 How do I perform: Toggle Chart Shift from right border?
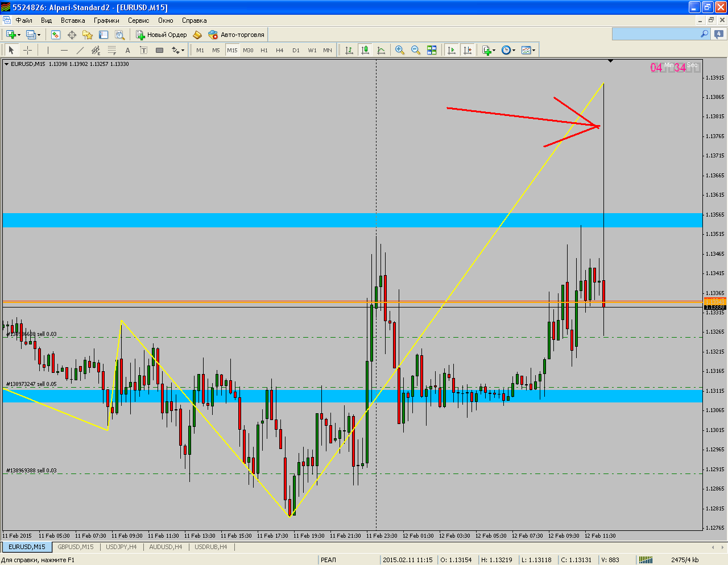[x=468, y=50]
